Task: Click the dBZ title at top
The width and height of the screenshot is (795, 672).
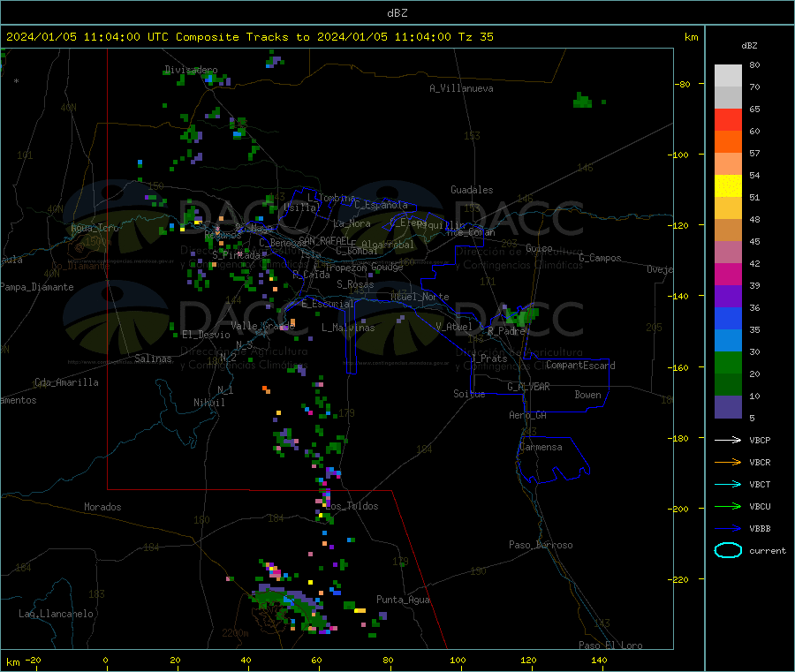Action: [397, 13]
